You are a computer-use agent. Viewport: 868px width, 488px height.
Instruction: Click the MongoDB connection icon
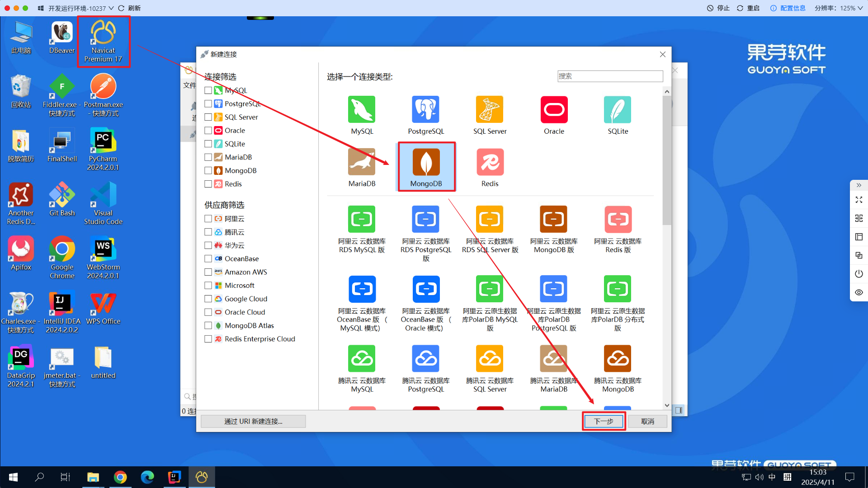(x=426, y=162)
